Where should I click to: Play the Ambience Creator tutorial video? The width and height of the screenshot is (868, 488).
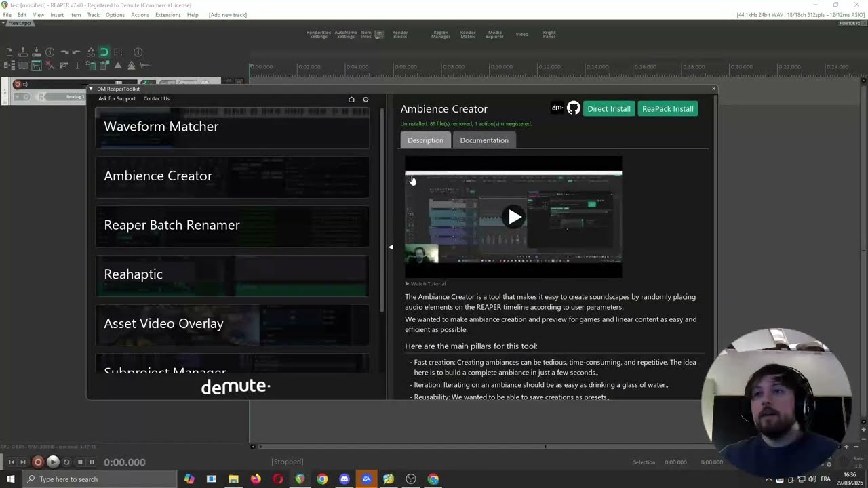[513, 217]
